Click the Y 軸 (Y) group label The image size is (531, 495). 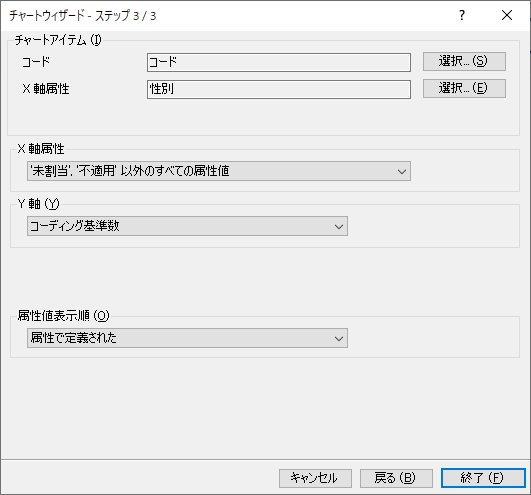[39, 203]
